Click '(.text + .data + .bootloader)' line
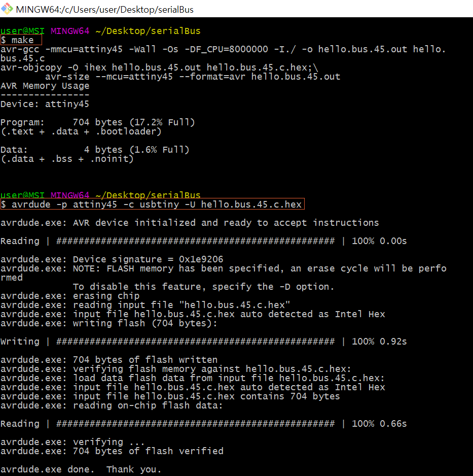The height and width of the screenshot is (476, 473). (x=81, y=131)
